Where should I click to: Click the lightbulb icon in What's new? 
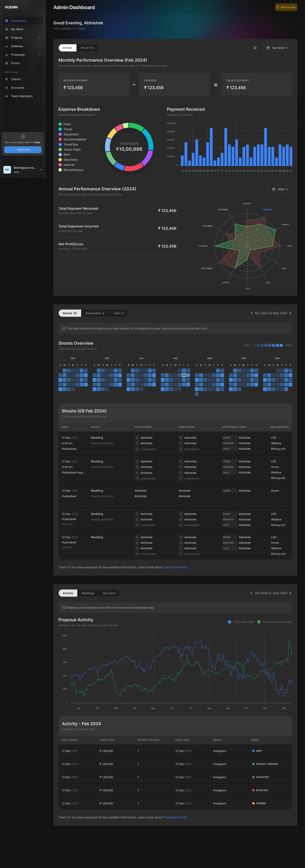coord(278,7)
